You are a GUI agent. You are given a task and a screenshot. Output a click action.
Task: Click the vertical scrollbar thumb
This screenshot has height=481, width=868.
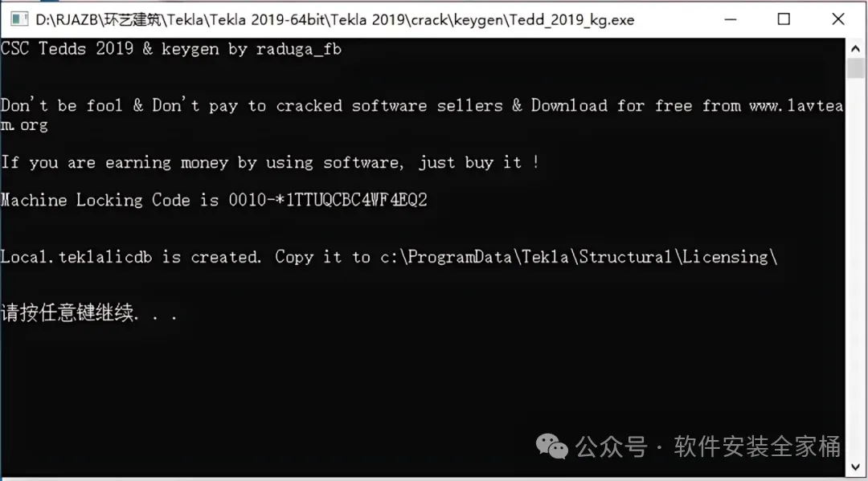[855, 68]
